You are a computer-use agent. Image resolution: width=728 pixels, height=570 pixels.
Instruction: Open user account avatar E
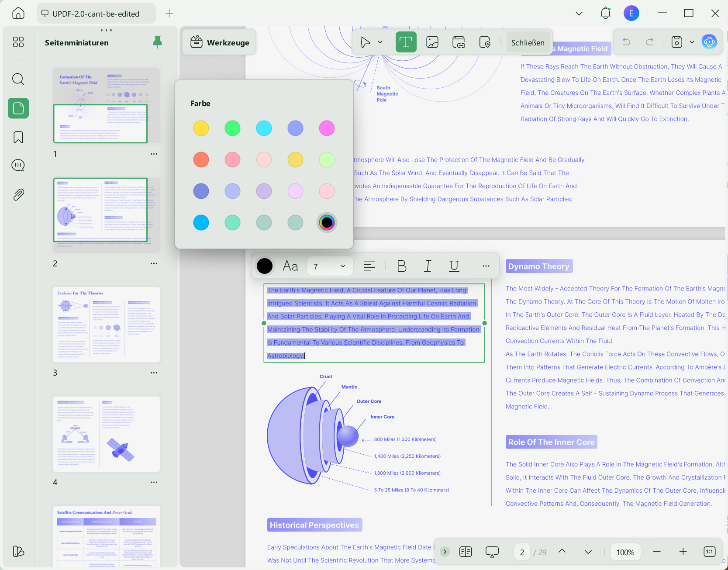631,13
